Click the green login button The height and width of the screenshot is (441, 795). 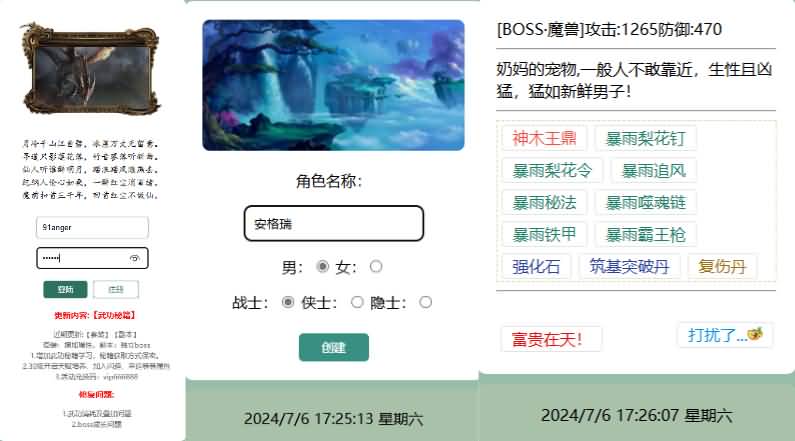pos(65,289)
